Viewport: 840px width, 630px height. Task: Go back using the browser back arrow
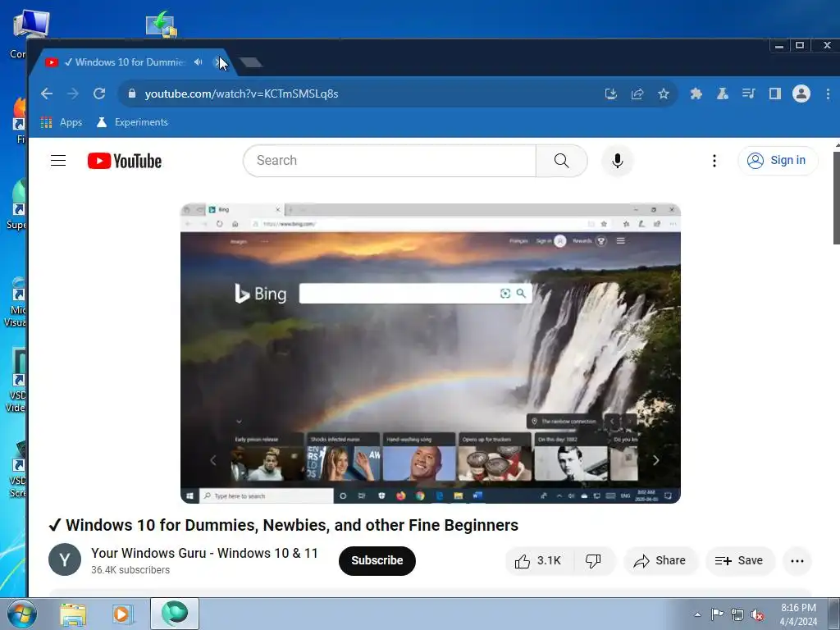pos(47,94)
